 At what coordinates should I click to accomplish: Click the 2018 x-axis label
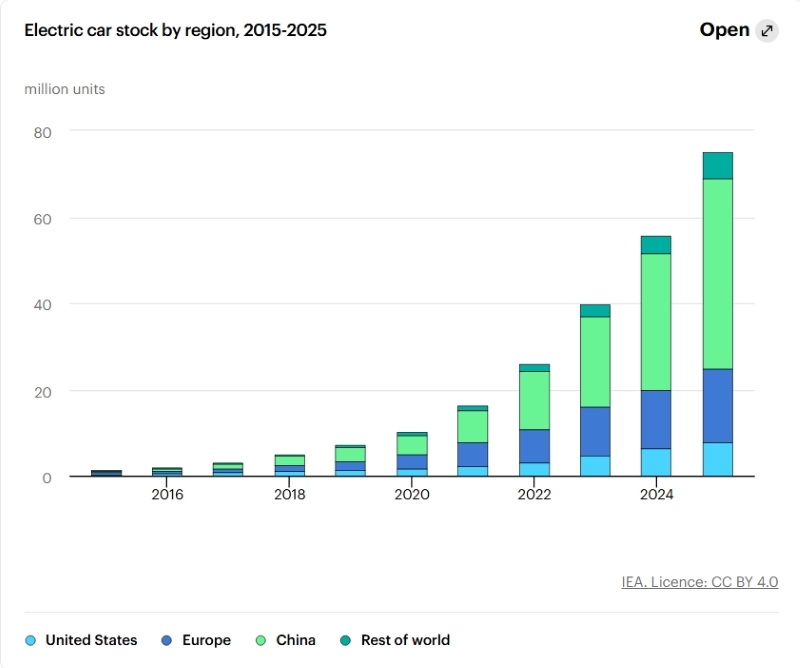pos(289,494)
